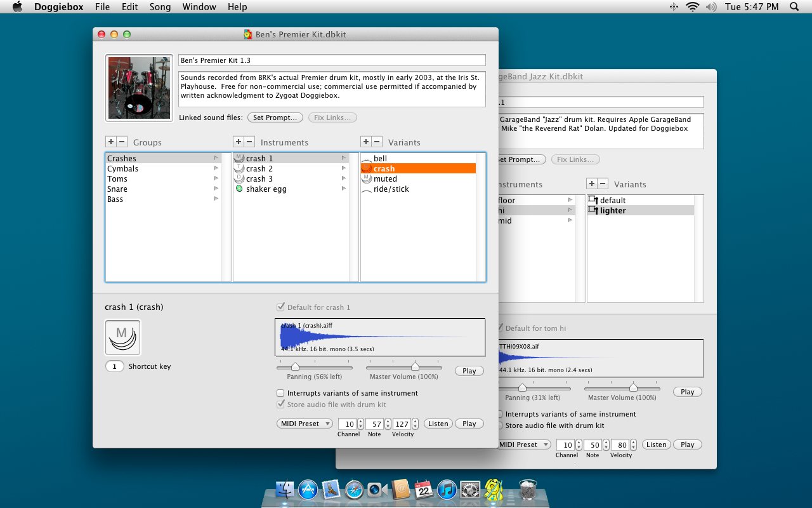
Task: Click the Spotlight search icon
Action: click(794, 7)
